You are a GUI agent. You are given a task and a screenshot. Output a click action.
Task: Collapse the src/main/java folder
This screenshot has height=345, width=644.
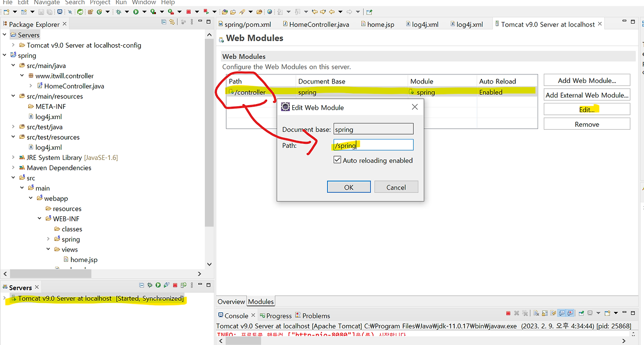[x=14, y=65]
